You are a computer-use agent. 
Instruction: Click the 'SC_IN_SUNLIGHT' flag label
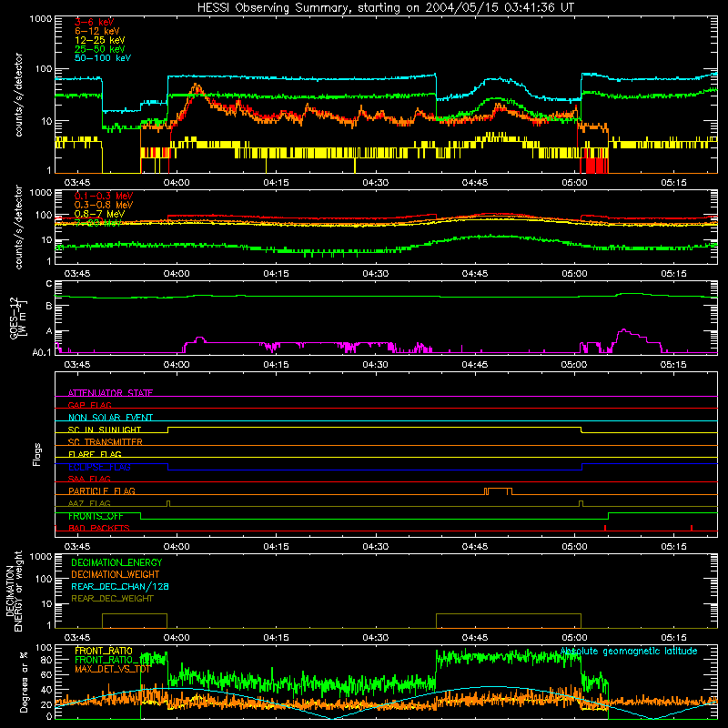[x=105, y=430]
